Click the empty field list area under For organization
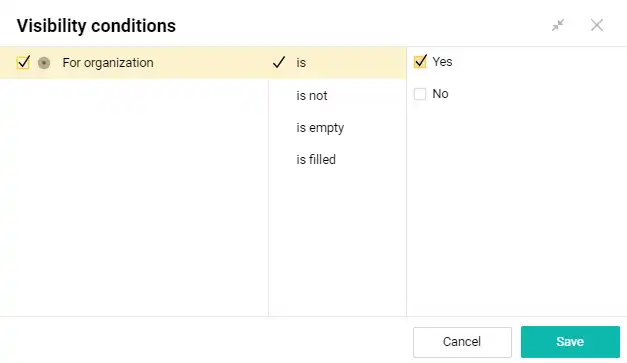 (134, 196)
